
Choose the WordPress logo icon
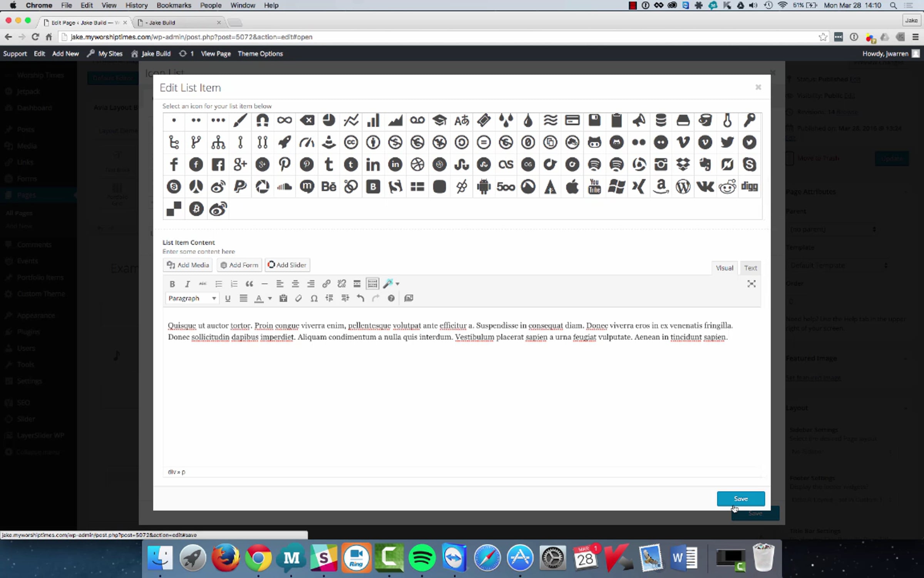click(x=683, y=187)
